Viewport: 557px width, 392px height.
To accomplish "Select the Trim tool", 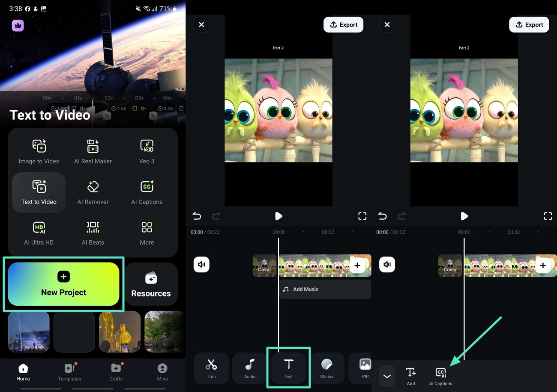I will (211, 368).
